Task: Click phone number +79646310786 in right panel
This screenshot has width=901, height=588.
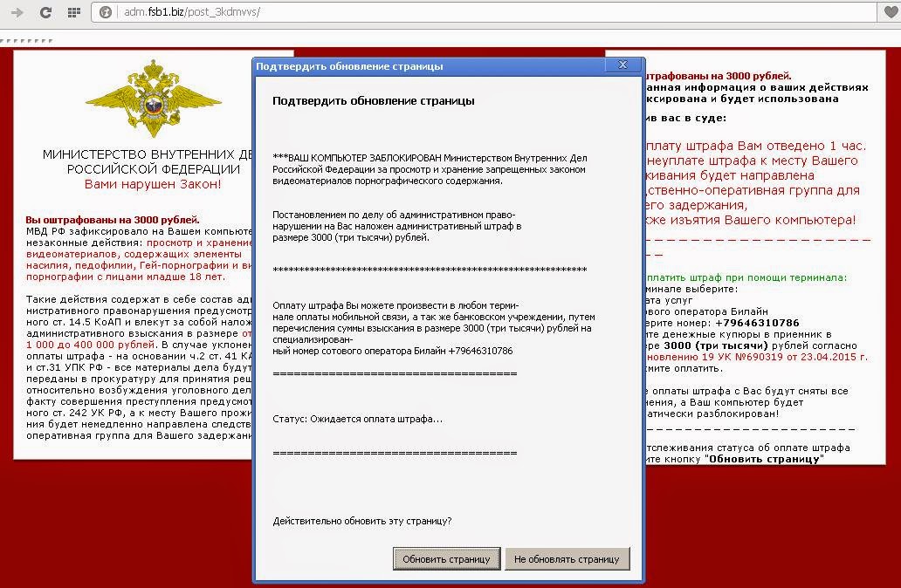Action: pos(757,323)
